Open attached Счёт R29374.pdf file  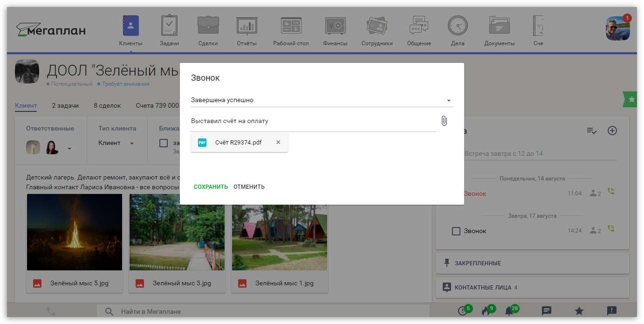[240, 143]
